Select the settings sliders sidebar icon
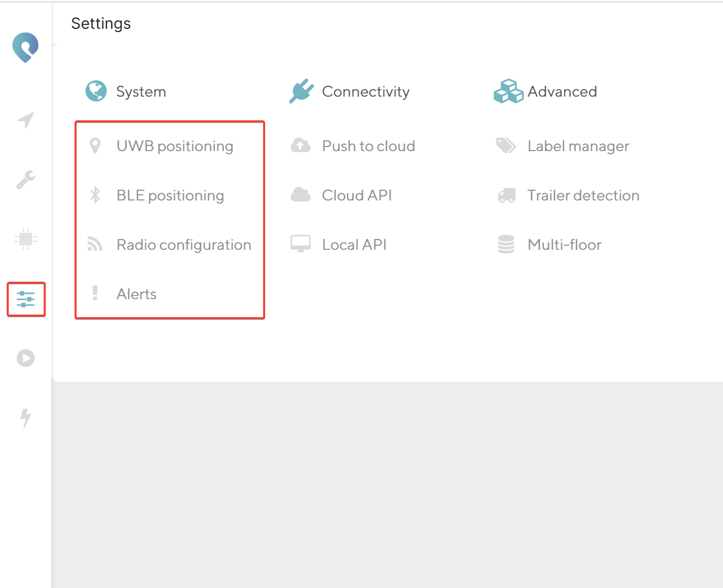Screen dimensions: 723x588 click(26, 299)
